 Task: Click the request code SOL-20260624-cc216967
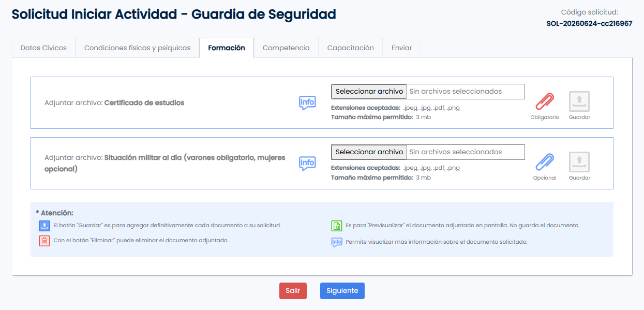(x=589, y=23)
